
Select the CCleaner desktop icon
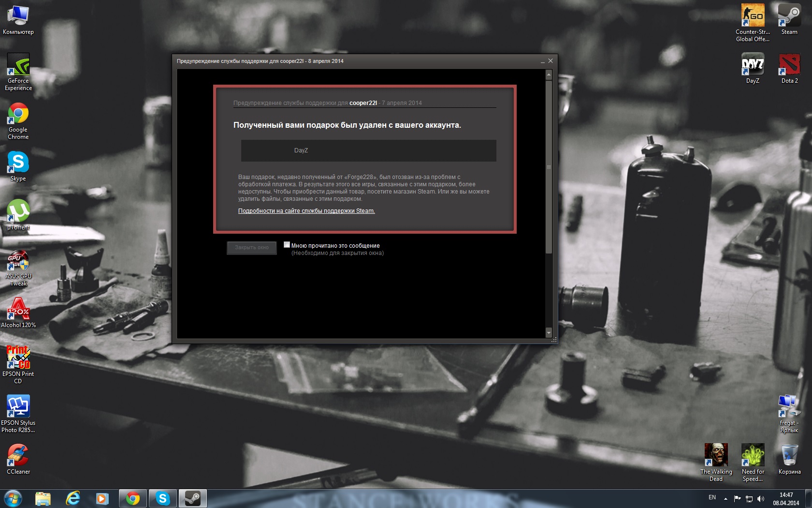(x=18, y=459)
